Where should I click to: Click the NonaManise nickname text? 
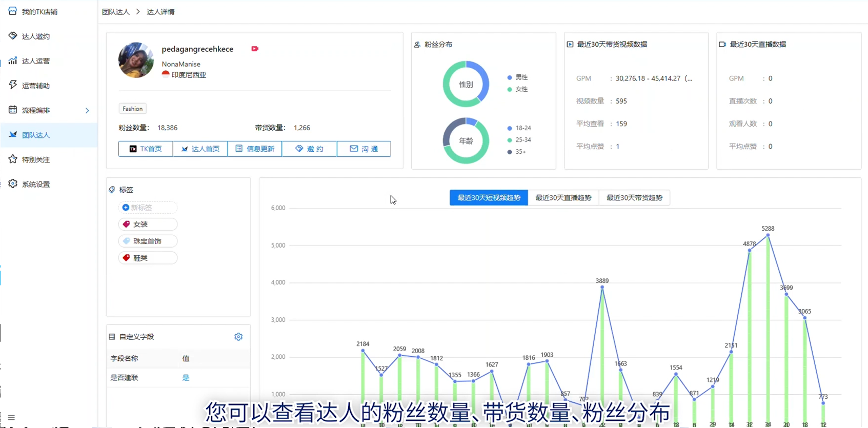click(x=181, y=64)
